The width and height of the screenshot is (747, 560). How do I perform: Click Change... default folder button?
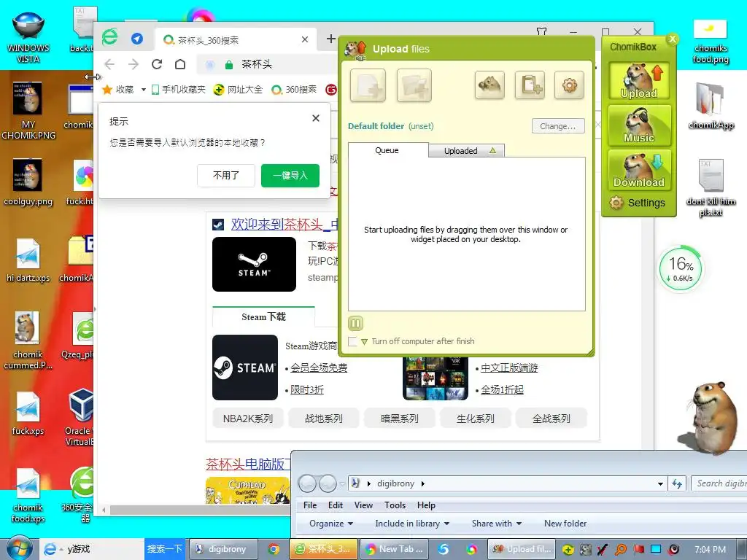[x=558, y=126]
